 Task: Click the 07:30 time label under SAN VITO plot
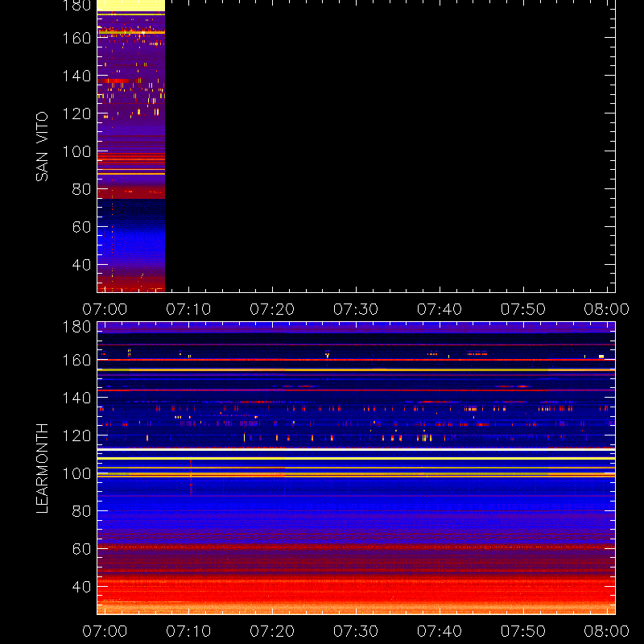(x=356, y=309)
